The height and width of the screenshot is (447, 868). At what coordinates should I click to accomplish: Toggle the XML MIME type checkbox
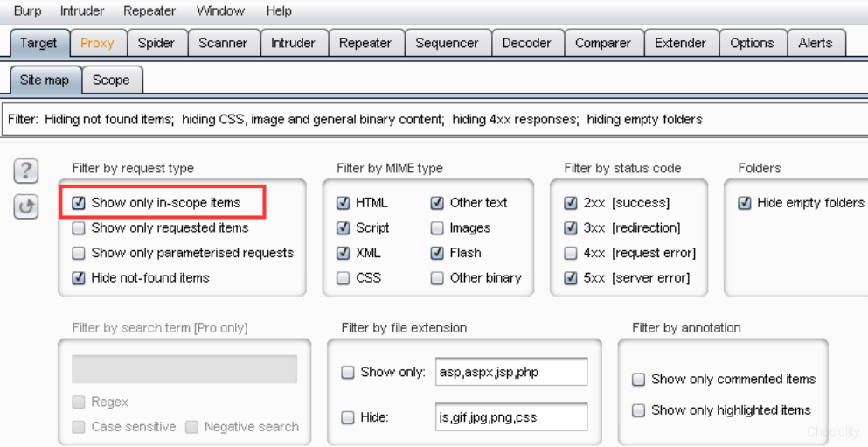coord(344,253)
